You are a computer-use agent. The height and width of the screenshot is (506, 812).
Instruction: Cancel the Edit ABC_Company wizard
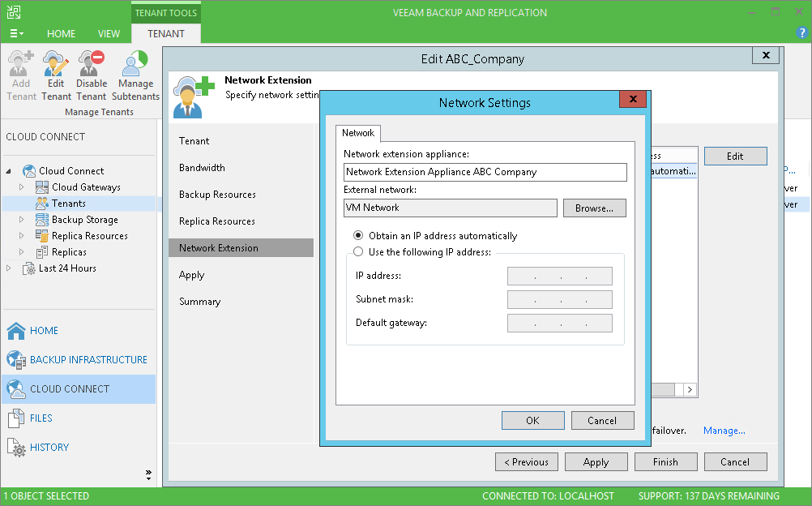[735, 462]
